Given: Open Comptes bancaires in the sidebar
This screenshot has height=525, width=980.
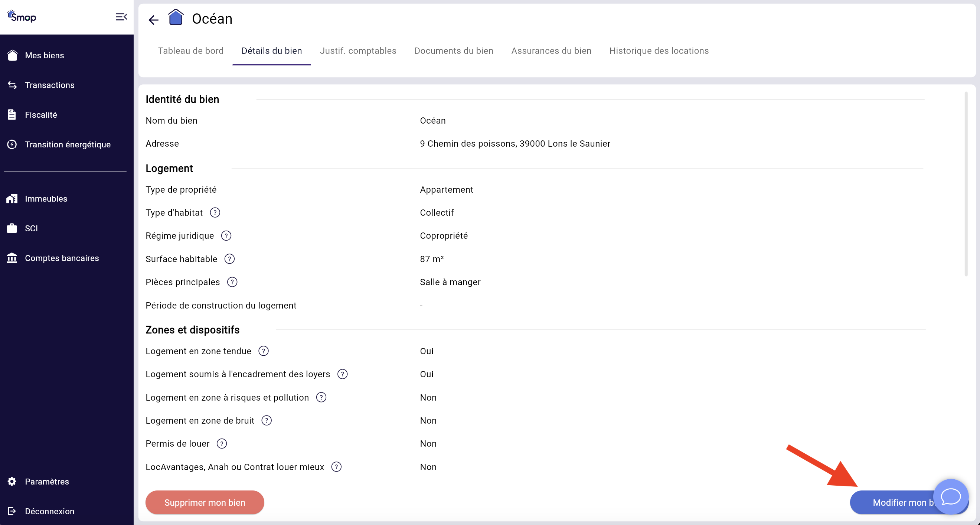Looking at the screenshot, I should [x=62, y=258].
